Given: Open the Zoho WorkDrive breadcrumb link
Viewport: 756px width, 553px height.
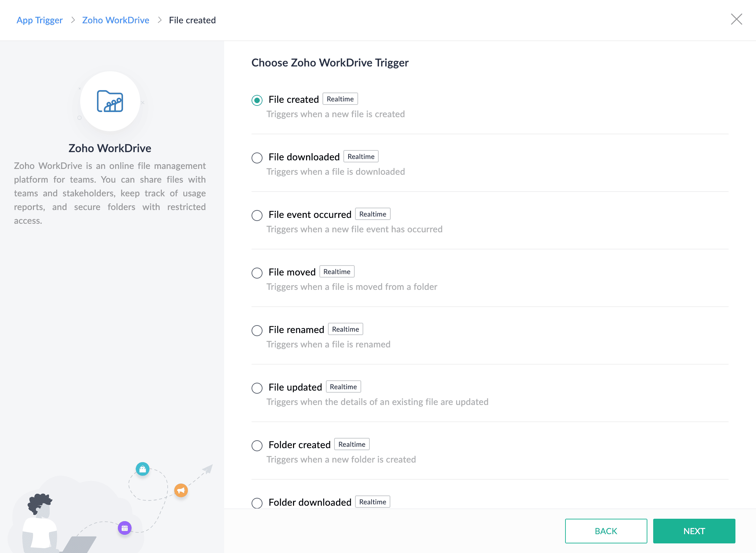Looking at the screenshot, I should point(116,20).
